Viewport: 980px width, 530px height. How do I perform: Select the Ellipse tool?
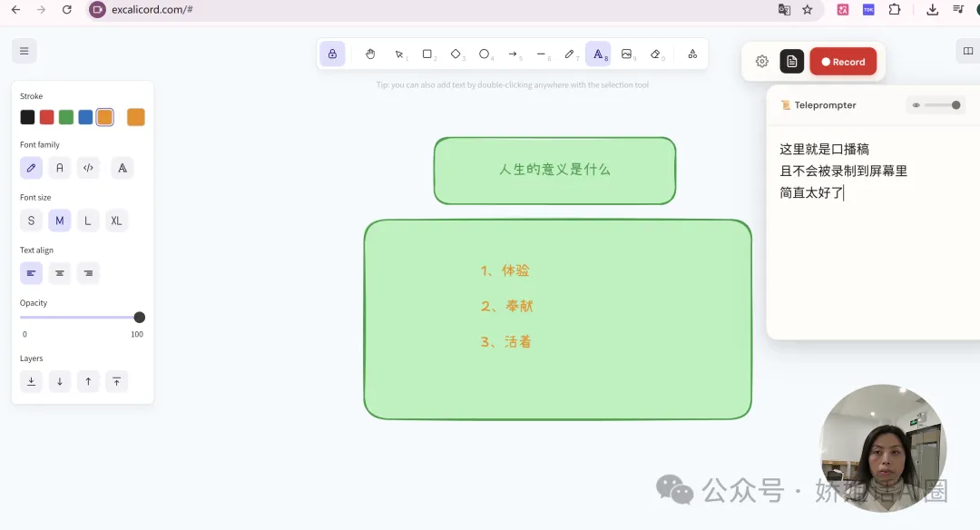485,54
